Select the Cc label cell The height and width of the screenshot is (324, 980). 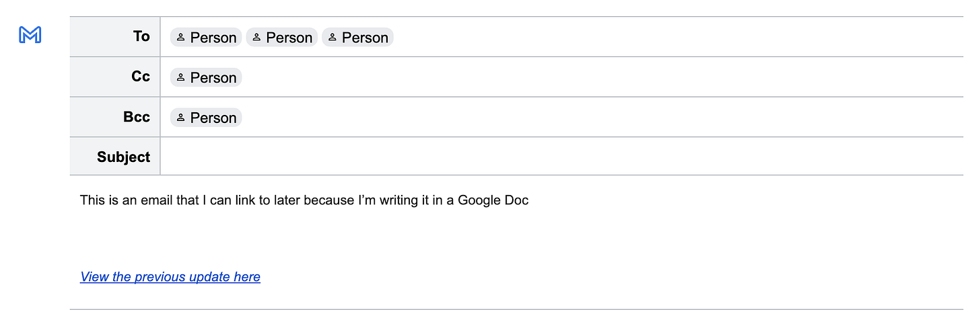pyautogui.click(x=115, y=77)
